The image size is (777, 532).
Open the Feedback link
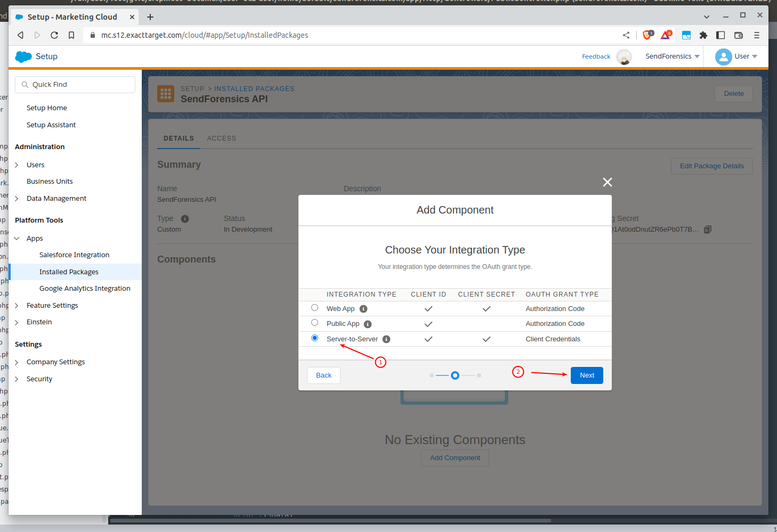tap(596, 56)
